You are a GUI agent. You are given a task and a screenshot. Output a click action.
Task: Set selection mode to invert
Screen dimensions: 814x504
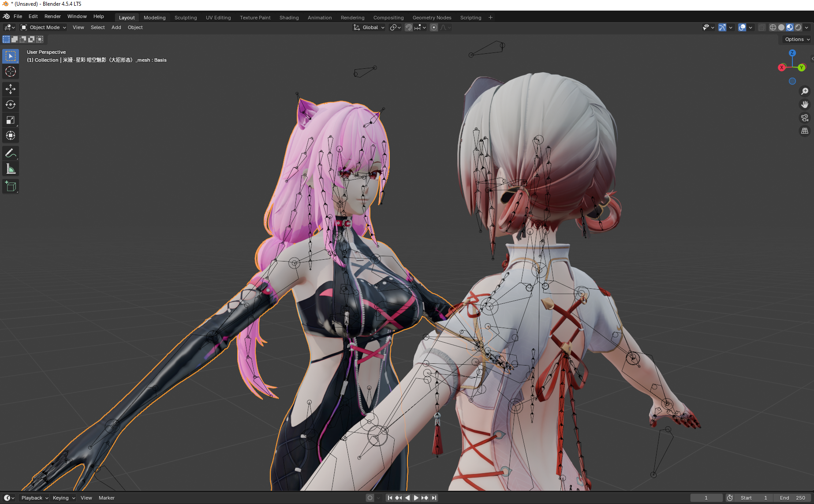[31, 39]
